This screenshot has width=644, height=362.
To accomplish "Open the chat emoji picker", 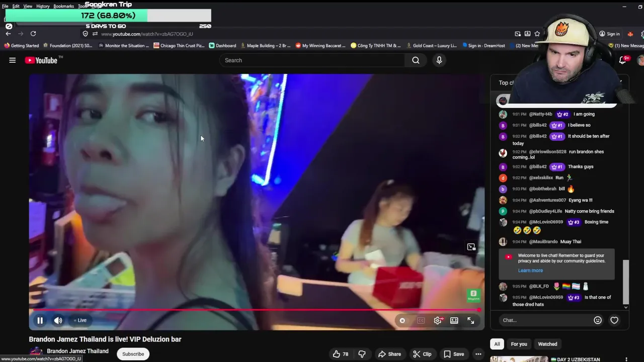I will pos(598,320).
